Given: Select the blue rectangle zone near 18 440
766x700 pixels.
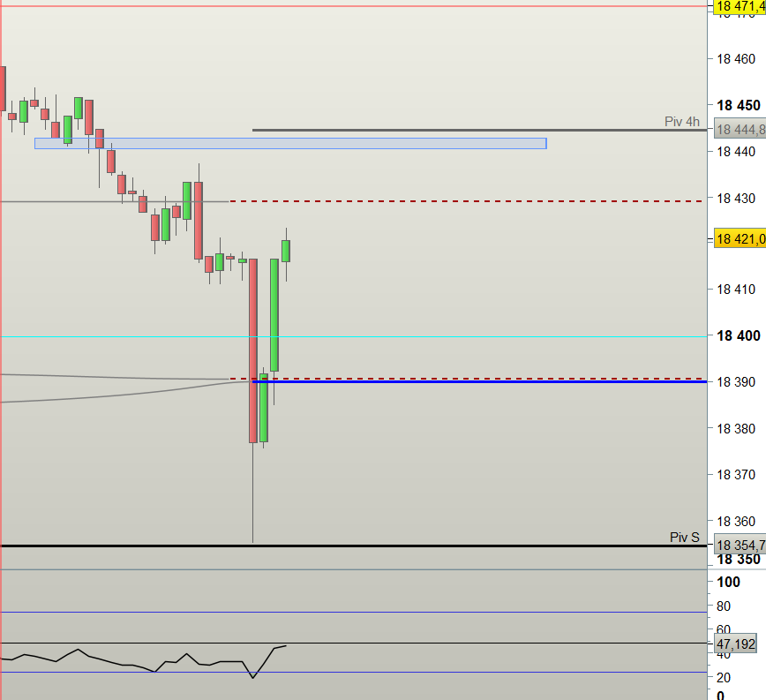Looking at the screenshot, I should tap(290, 144).
